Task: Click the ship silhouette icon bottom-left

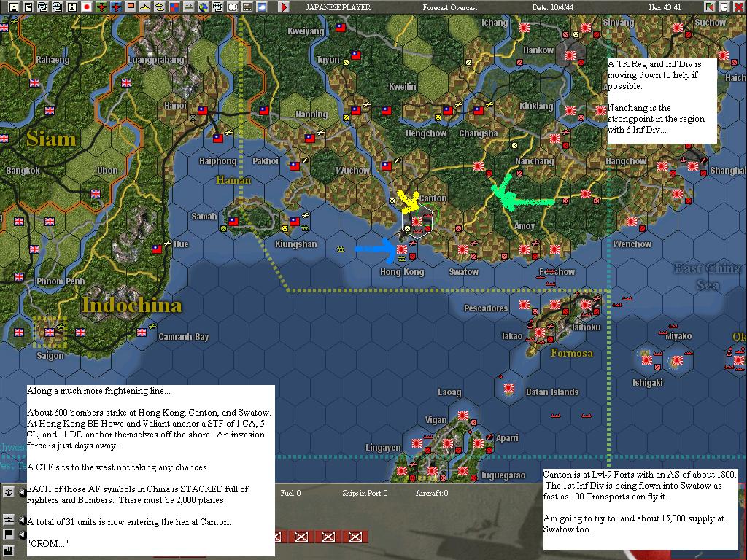Action: coord(8,519)
